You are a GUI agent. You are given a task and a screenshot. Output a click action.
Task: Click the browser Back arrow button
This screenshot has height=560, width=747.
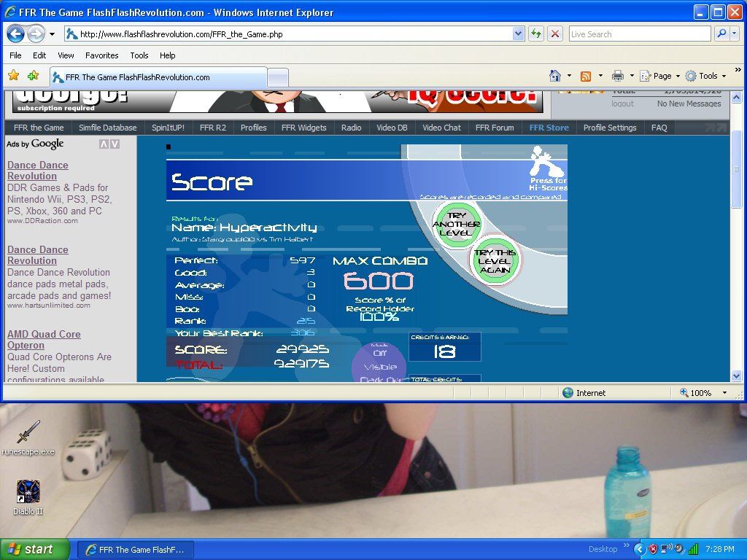click(x=15, y=34)
